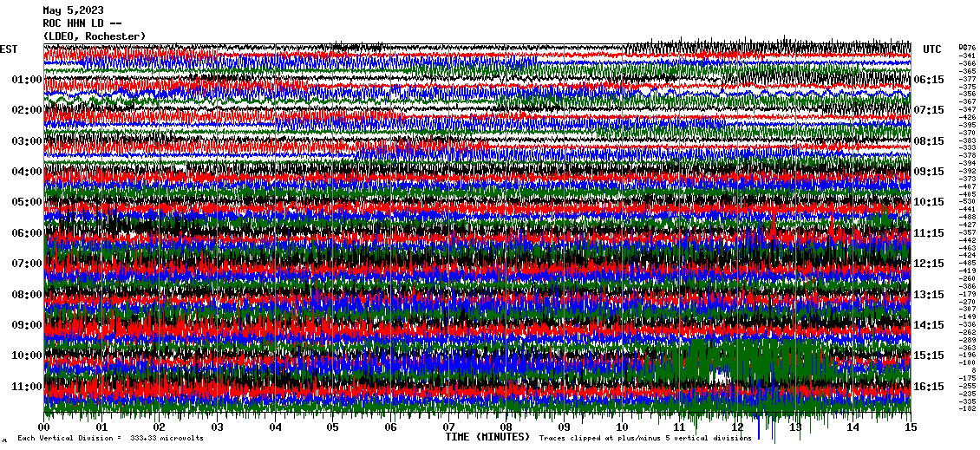
Task: Select the 06:15 UTC row label
Action: point(928,80)
